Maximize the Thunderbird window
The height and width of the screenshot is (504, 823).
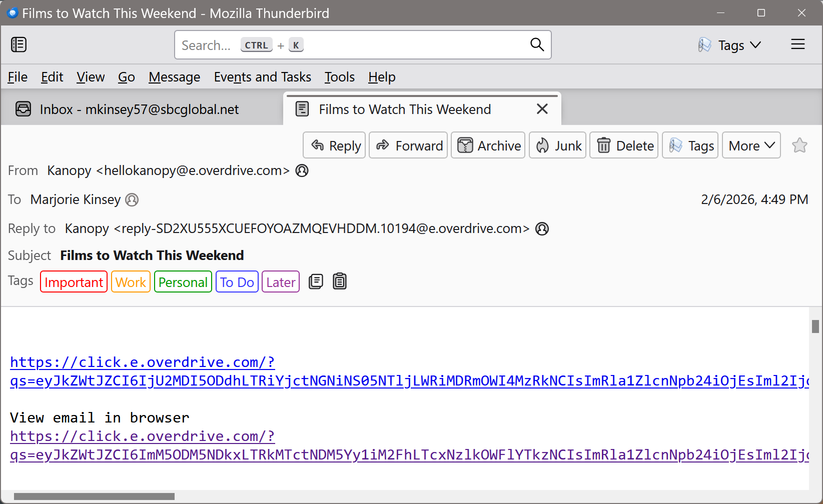click(x=761, y=13)
